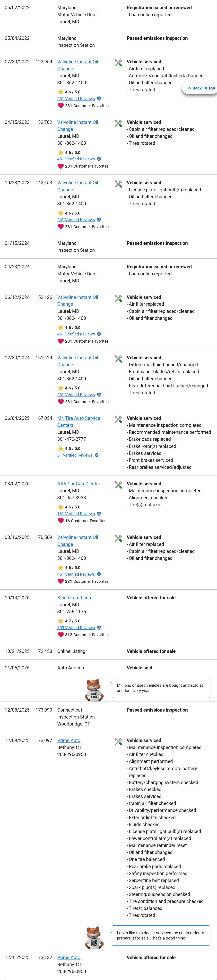Click the Car Fox mascot beside the auction note
This screenshot has width=217, height=980.
click(x=93, y=689)
